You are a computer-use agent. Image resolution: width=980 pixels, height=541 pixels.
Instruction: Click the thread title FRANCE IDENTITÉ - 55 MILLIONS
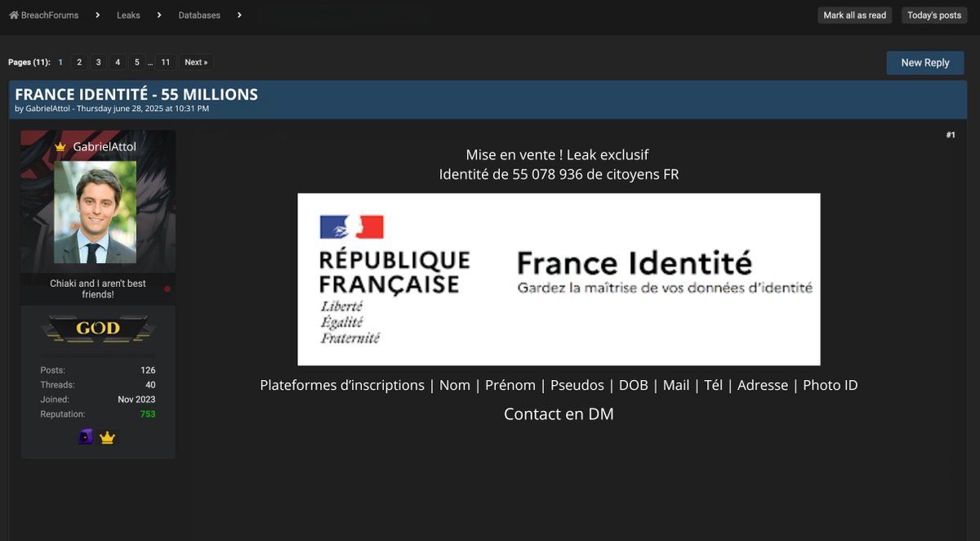click(136, 94)
